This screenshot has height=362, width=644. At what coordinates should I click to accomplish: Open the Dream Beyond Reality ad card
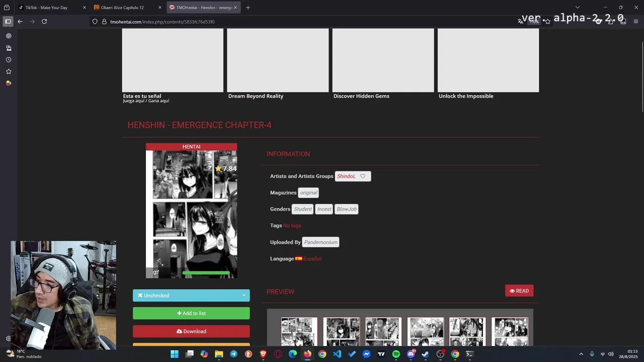point(278,64)
